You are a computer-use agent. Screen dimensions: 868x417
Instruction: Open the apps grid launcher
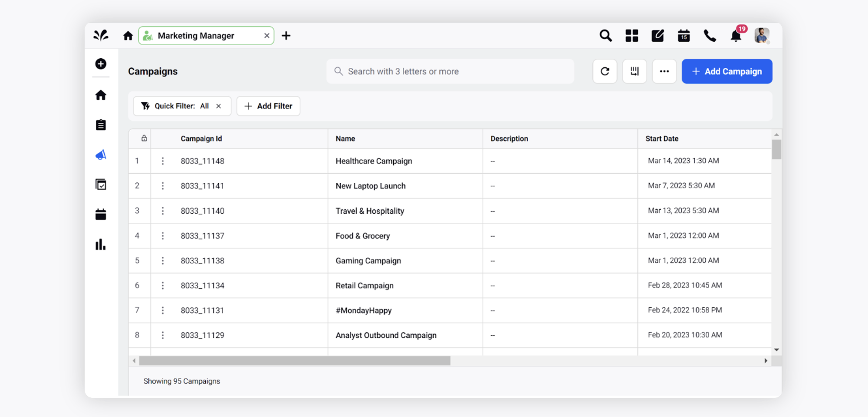coord(631,36)
